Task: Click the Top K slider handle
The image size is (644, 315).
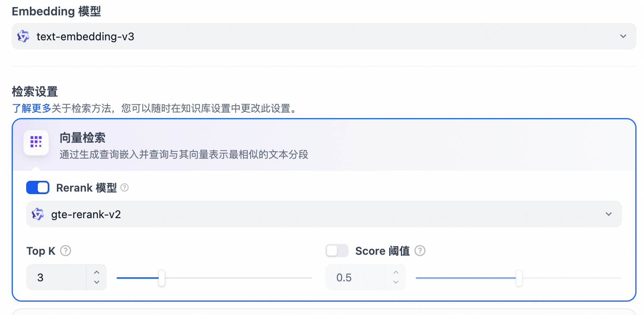Action: tap(162, 278)
